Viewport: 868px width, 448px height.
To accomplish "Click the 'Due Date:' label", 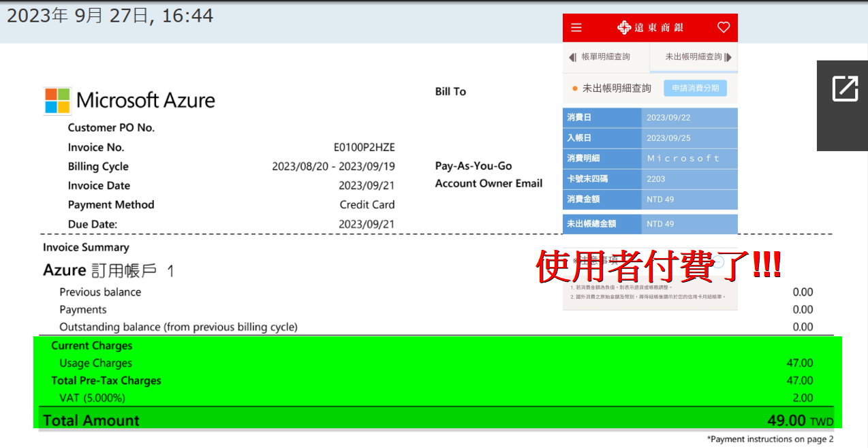I will click(x=93, y=224).
